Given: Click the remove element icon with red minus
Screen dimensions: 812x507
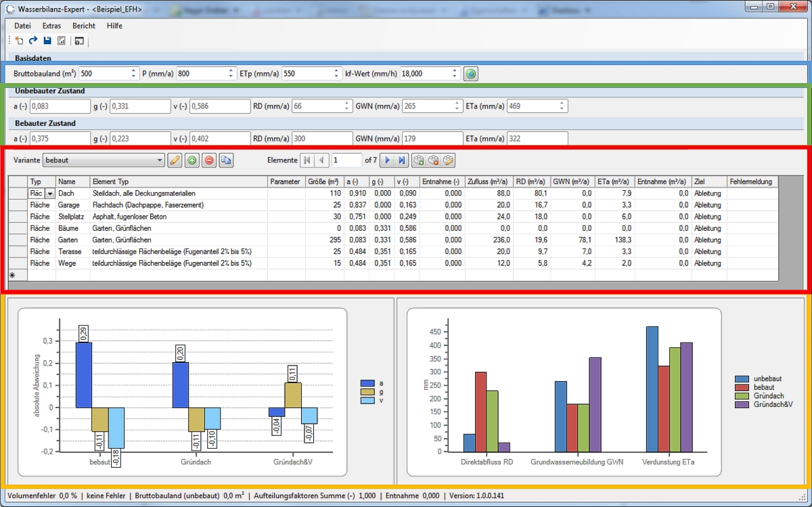Looking at the screenshot, I should point(433,160).
